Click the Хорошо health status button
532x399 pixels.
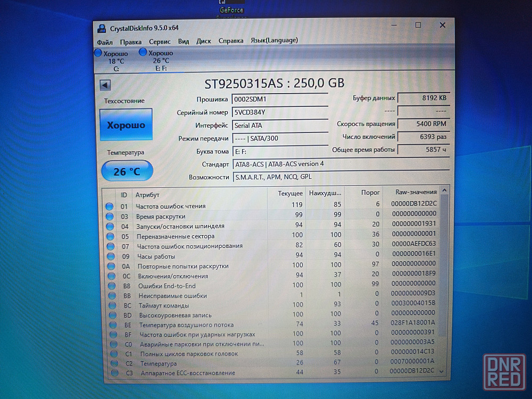click(126, 125)
